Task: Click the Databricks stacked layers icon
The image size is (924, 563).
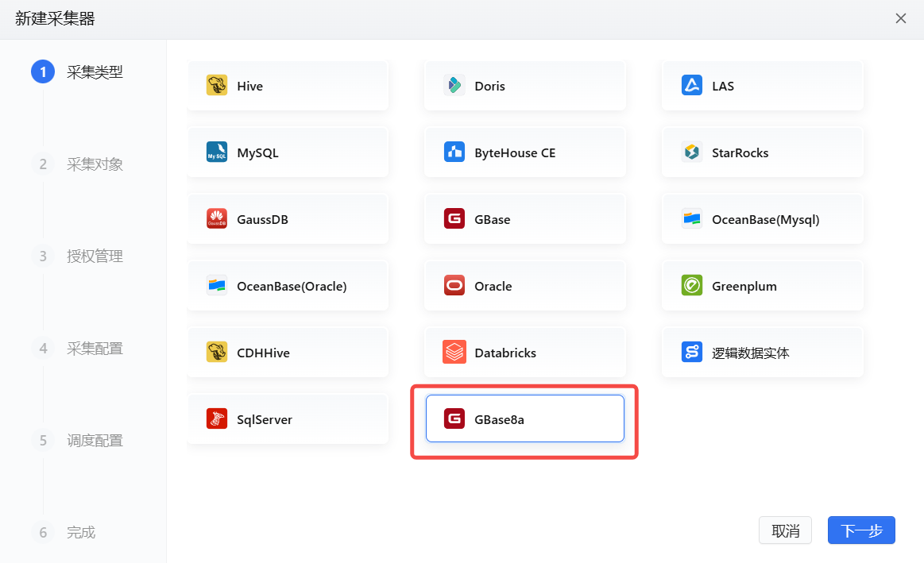Action: tap(454, 352)
